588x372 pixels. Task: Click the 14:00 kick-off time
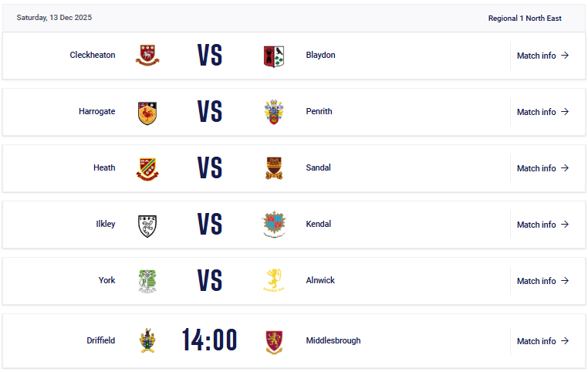tap(210, 341)
